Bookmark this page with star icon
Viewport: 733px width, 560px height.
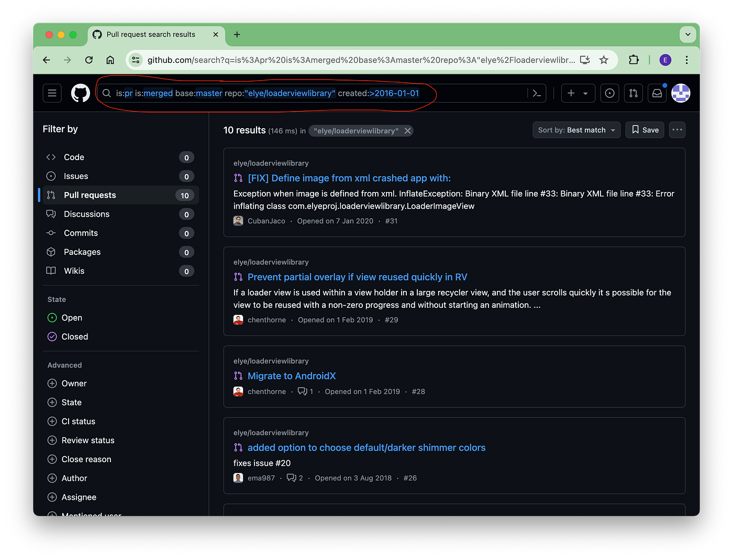[x=604, y=60]
